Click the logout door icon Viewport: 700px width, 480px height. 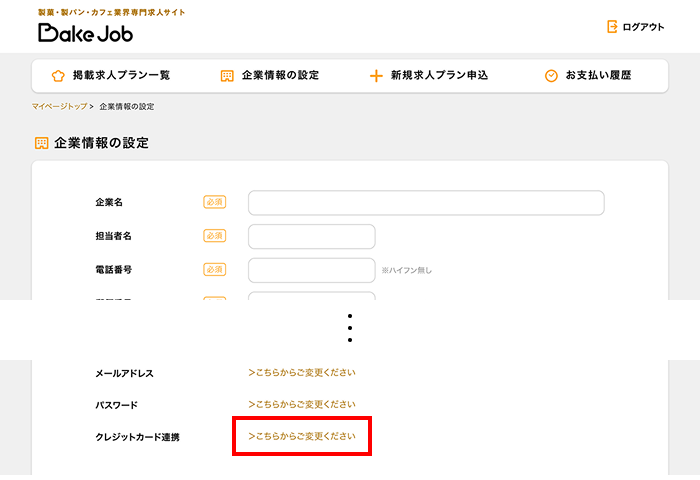612,27
